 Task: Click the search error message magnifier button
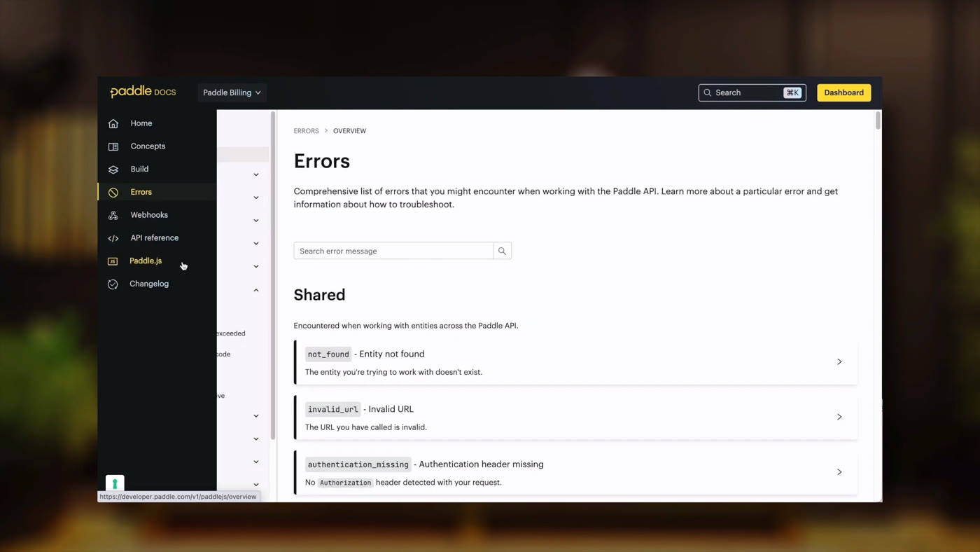tap(502, 251)
